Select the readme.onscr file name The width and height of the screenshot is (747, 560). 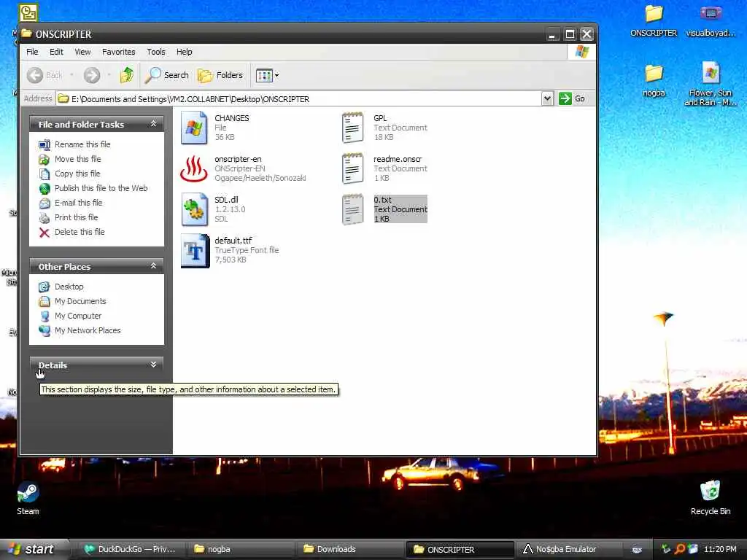[x=398, y=159]
